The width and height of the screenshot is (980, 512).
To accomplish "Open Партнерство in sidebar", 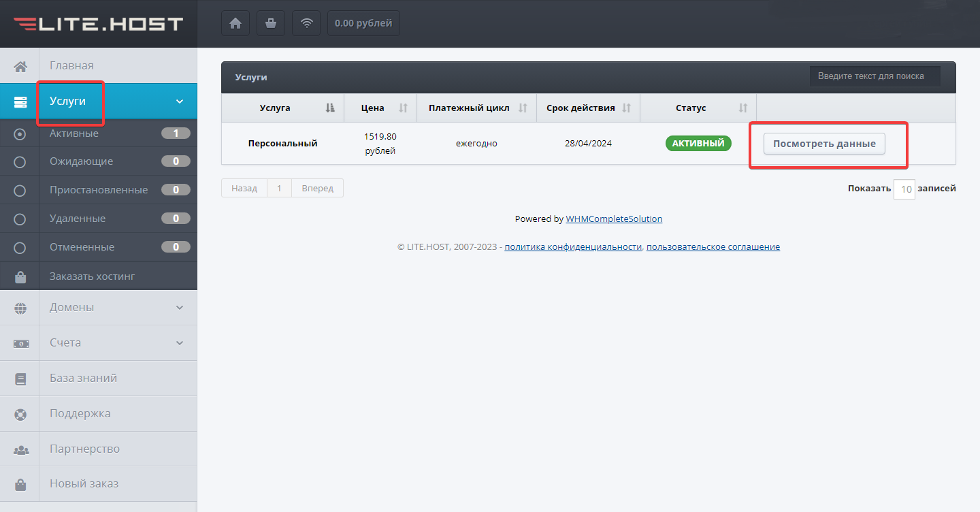I will click(x=99, y=449).
